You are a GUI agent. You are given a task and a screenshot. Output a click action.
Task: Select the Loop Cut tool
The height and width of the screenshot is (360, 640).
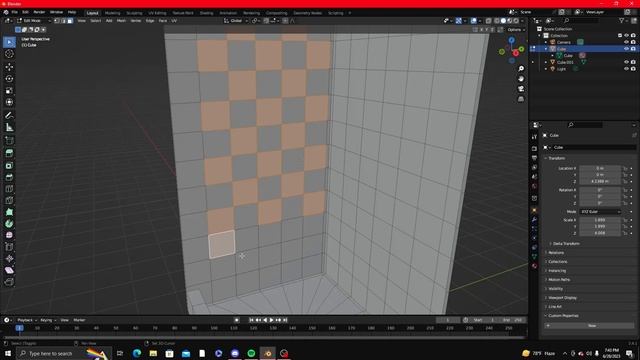point(9,189)
